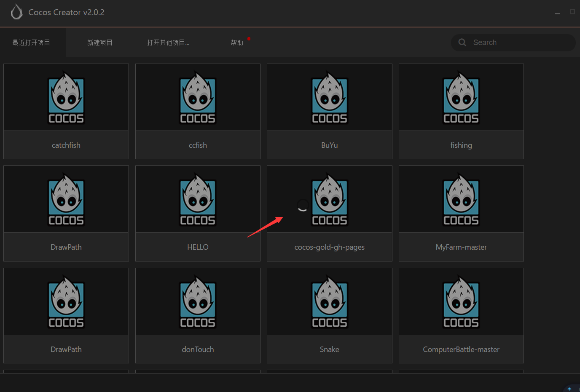The image size is (580, 392).
Task: Click the Cocos icon of DrawPath beside donTouch
Action: [66, 302]
